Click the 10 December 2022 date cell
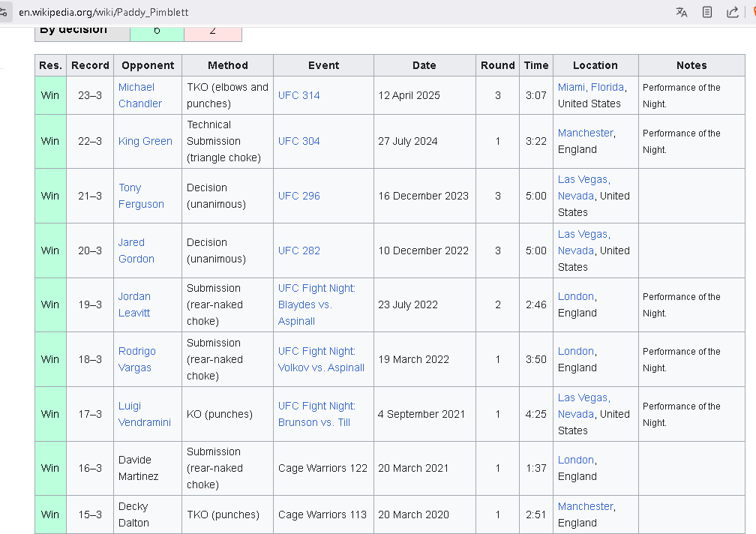 coord(424,250)
